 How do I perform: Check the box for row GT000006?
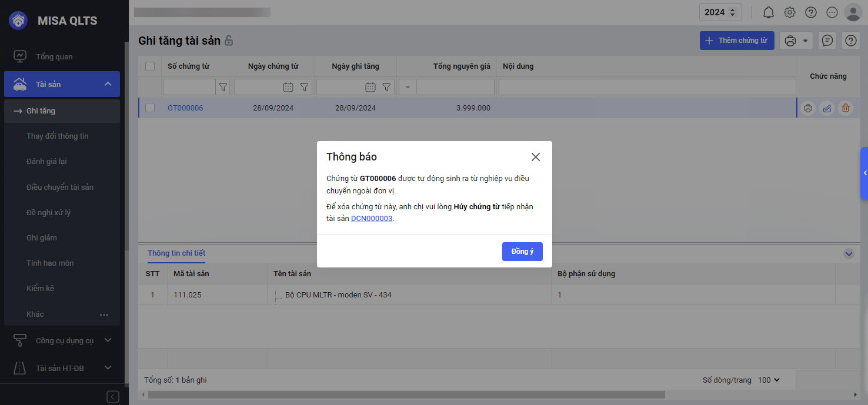tap(150, 108)
